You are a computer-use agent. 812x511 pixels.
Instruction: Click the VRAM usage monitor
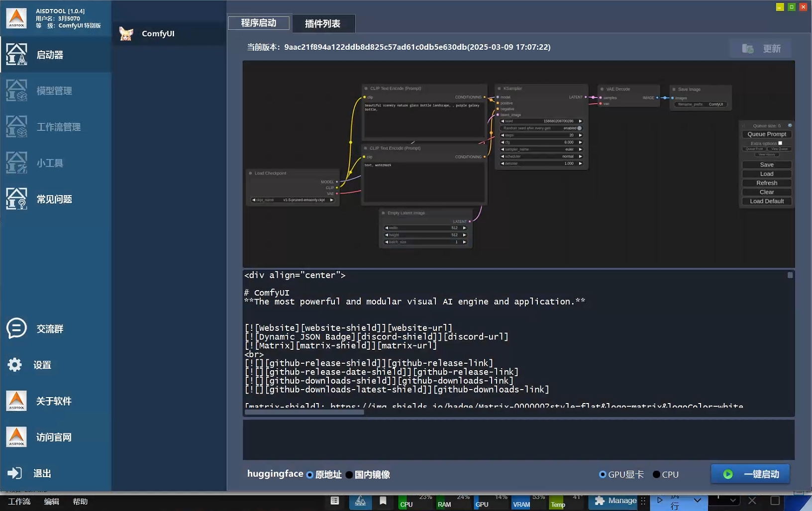[529, 502]
